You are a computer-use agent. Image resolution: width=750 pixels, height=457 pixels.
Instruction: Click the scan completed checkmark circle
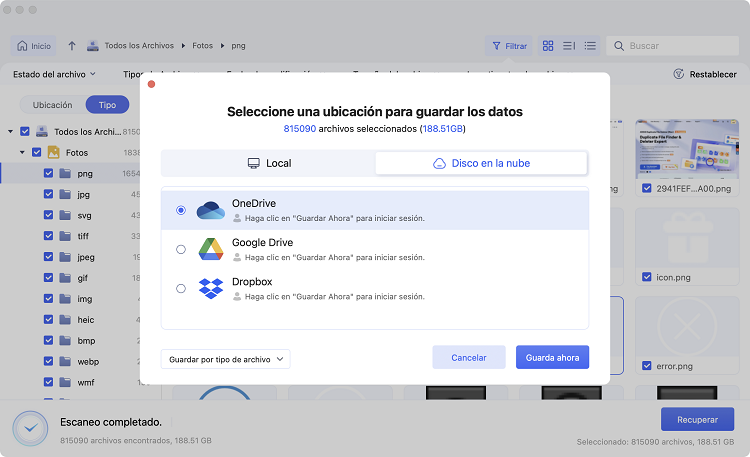coord(30,428)
